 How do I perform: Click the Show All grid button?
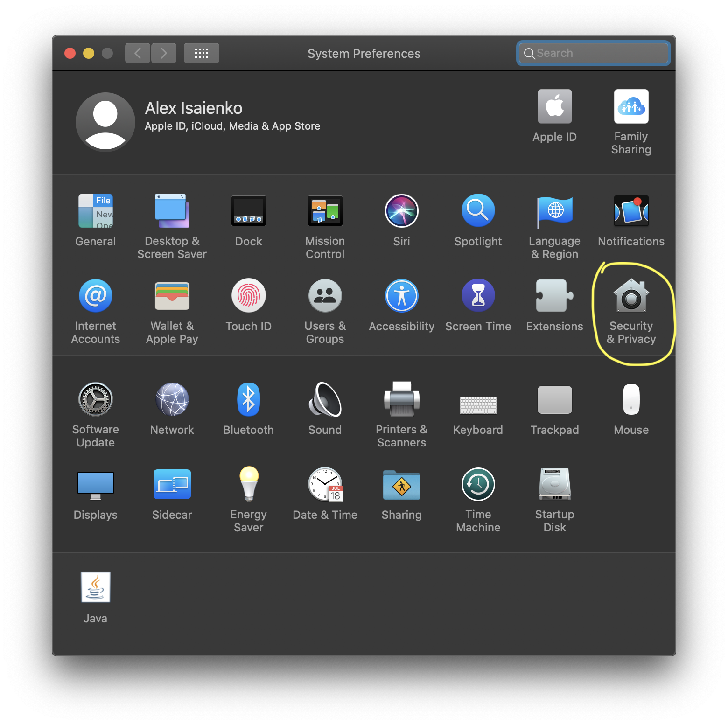(202, 53)
